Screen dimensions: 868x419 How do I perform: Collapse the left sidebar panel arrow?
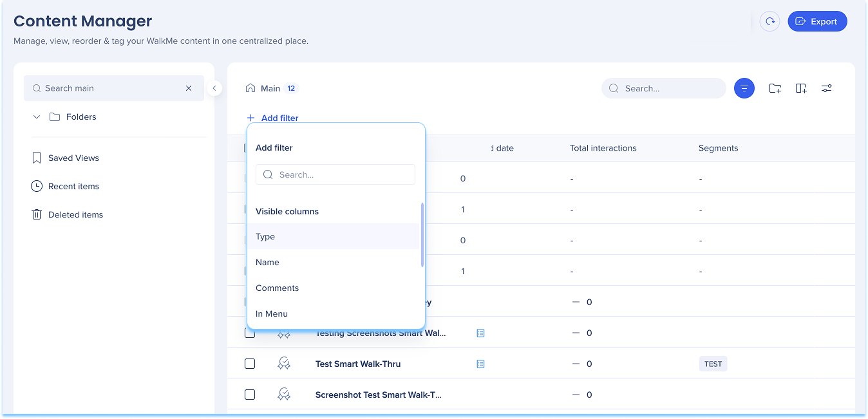pyautogui.click(x=214, y=88)
